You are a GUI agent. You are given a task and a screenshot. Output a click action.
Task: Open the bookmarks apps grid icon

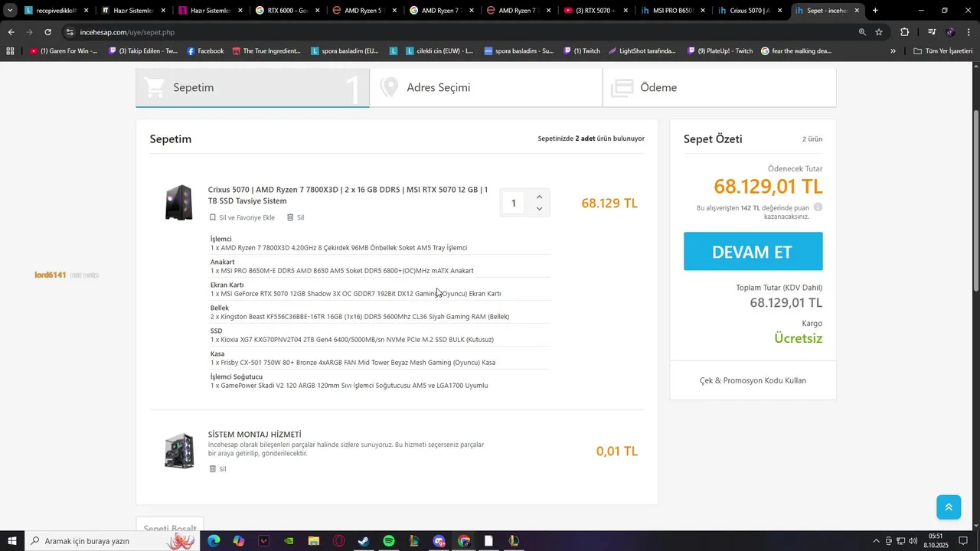(x=10, y=51)
